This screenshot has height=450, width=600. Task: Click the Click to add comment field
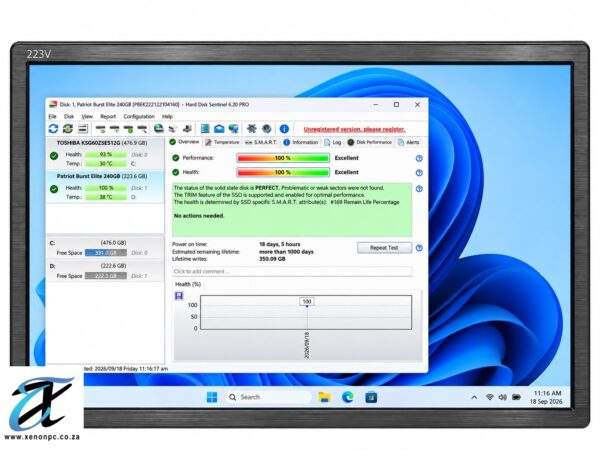292,271
